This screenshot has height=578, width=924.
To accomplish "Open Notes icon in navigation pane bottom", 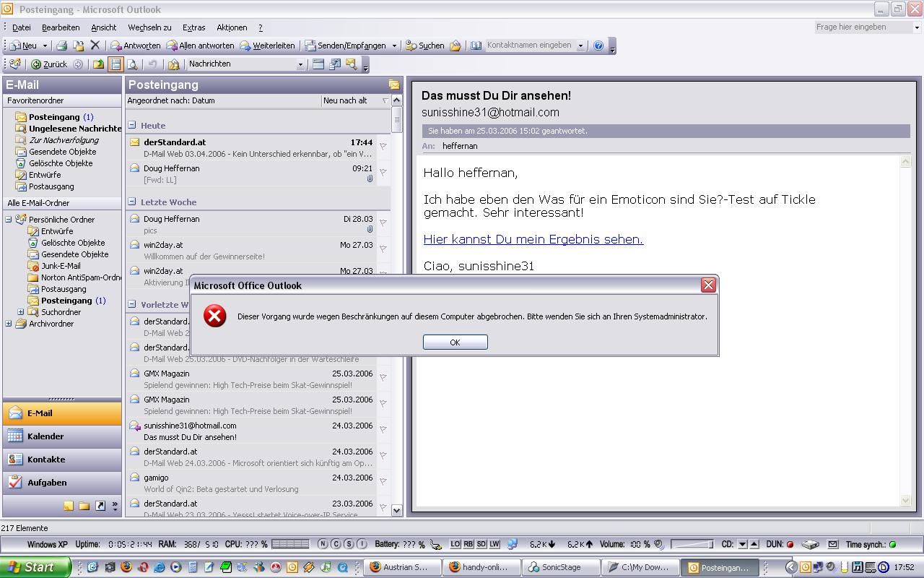I will [68, 506].
